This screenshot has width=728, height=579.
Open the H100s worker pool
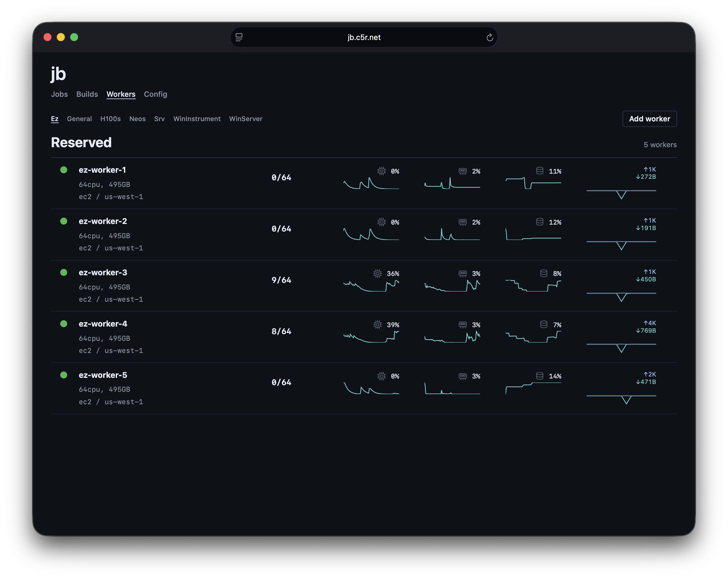click(x=110, y=119)
